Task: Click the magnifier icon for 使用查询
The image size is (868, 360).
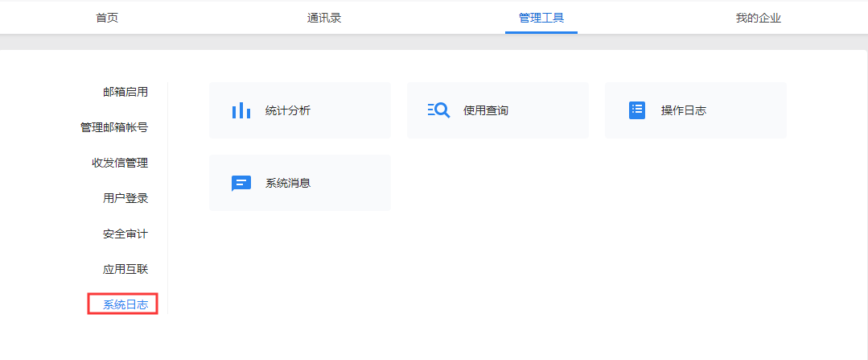Action: point(438,110)
